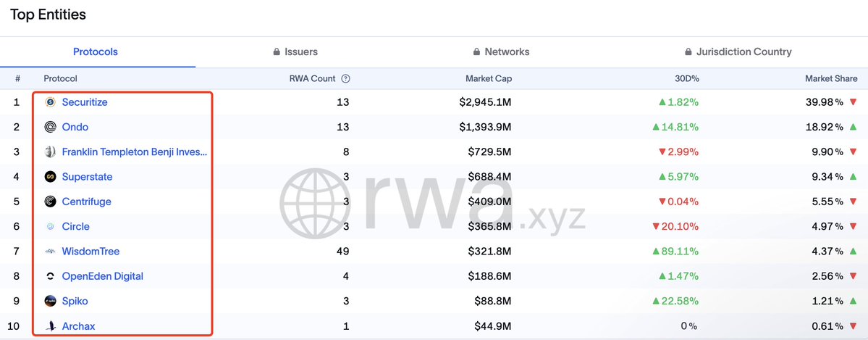Open the OpenEden Digital link
This screenshot has width=868, height=340.
pyautogui.click(x=102, y=276)
